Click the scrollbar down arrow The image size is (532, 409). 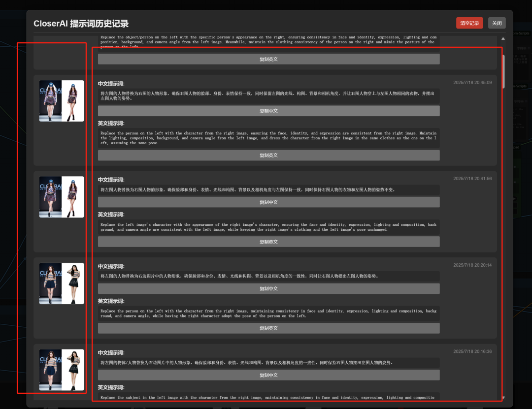[x=503, y=398]
